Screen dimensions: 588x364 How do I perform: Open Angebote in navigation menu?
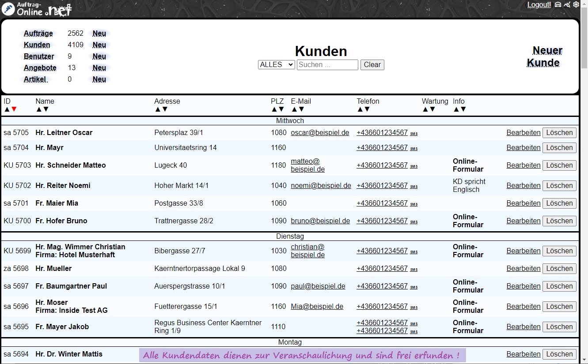coord(40,68)
